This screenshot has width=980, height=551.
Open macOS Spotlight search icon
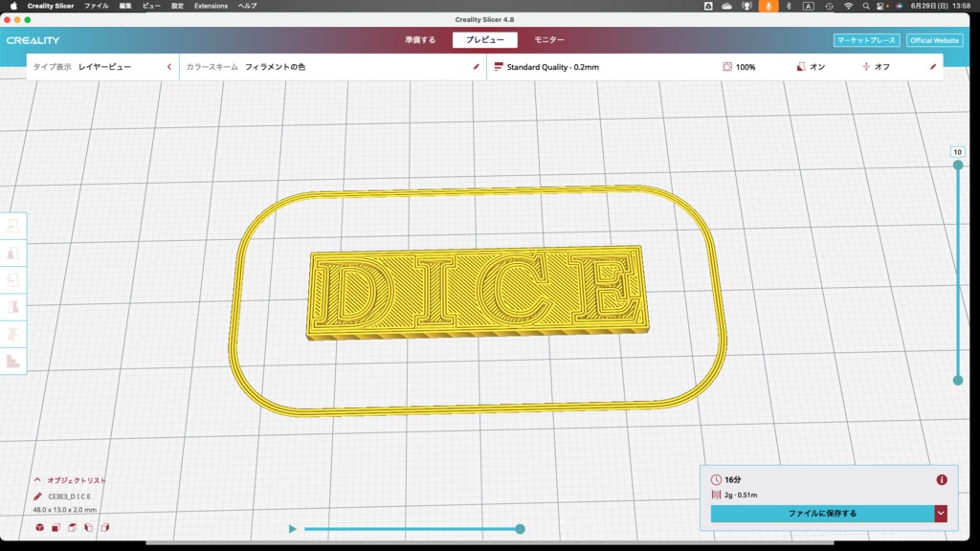point(865,6)
